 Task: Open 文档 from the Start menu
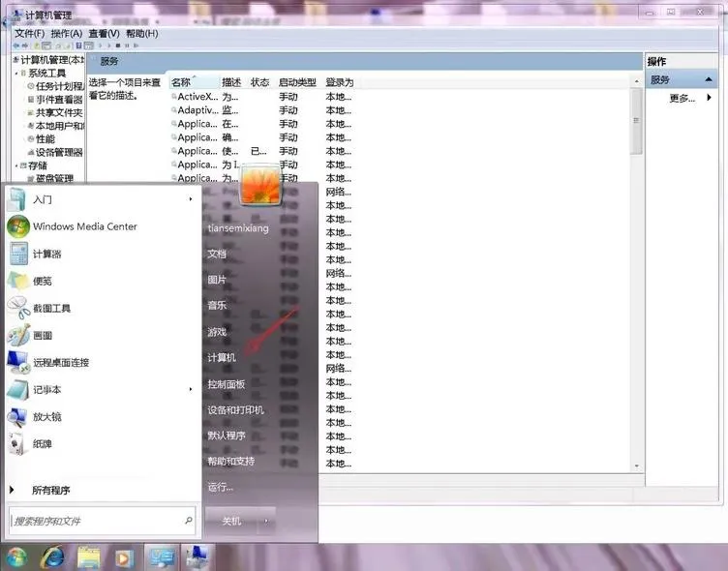click(217, 254)
